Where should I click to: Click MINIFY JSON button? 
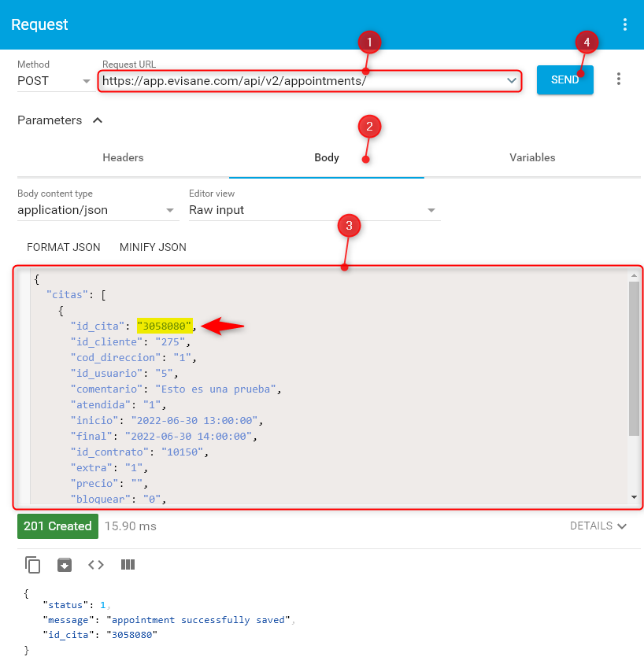pos(153,247)
